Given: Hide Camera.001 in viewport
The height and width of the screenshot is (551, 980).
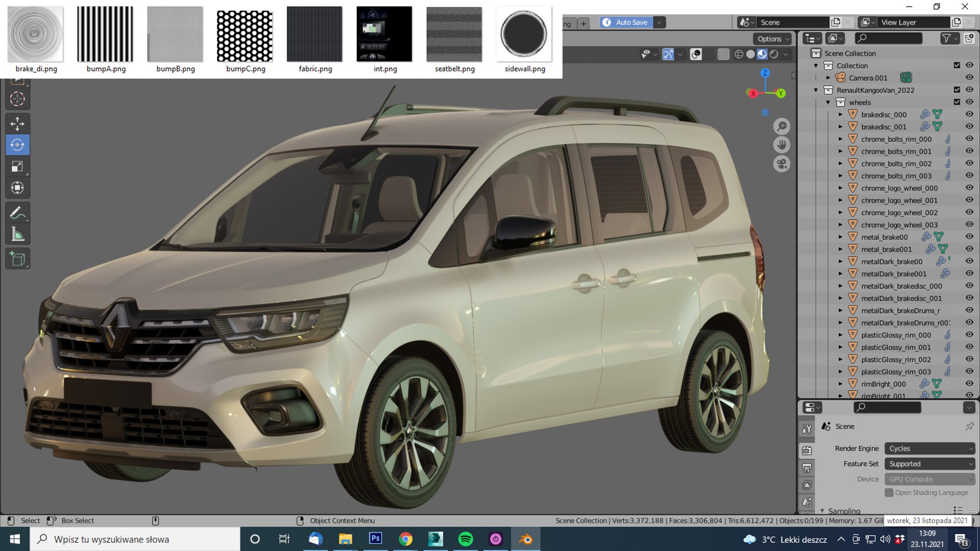Looking at the screenshot, I should coord(969,78).
